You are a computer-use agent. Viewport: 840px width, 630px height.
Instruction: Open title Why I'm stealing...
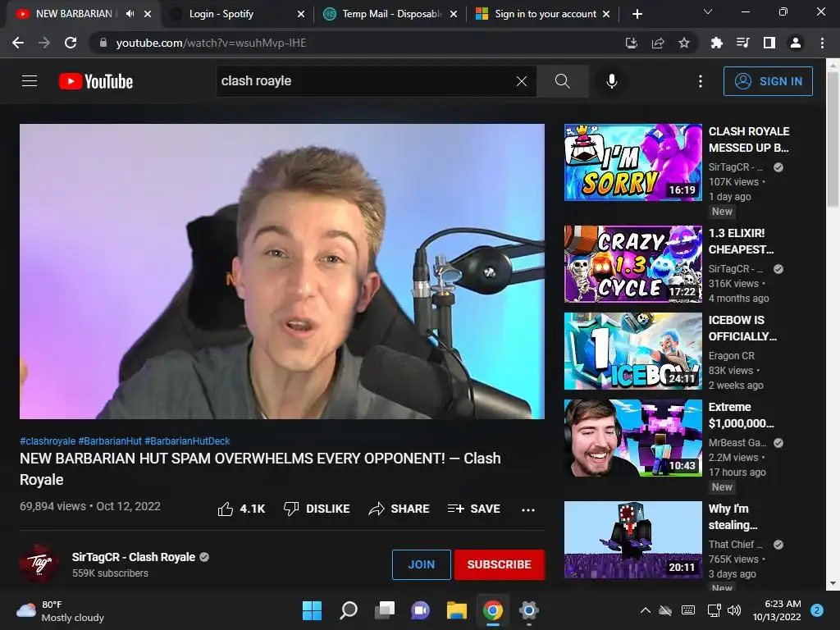pyautogui.click(x=733, y=517)
